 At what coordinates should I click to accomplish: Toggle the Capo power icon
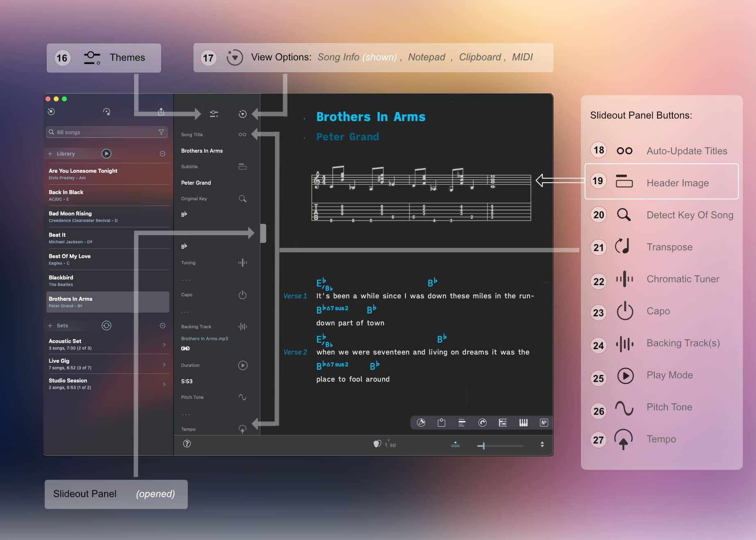point(243,295)
